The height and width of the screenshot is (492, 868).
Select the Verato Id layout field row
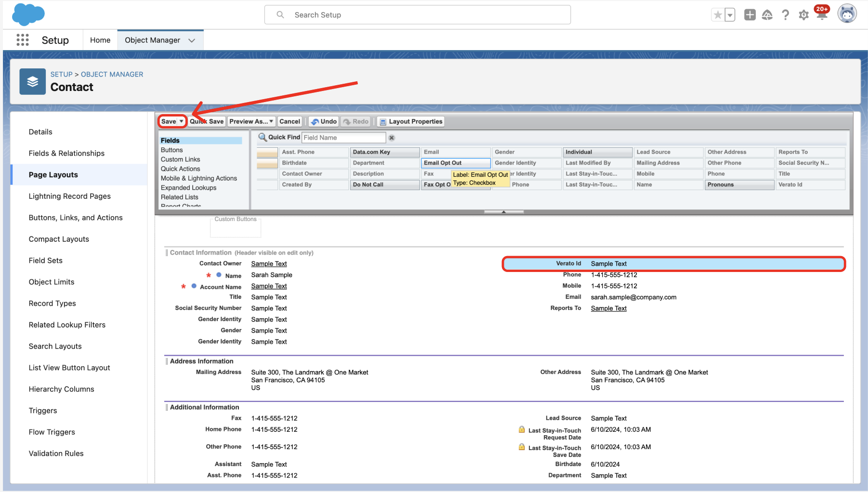tap(674, 264)
